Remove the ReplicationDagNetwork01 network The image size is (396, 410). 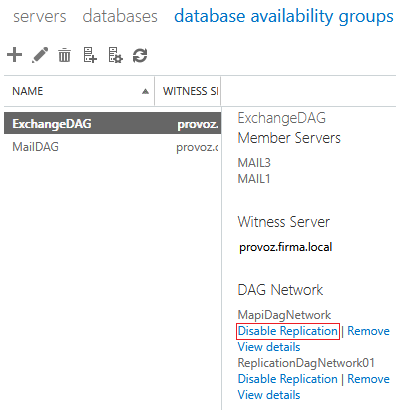(x=368, y=379)
